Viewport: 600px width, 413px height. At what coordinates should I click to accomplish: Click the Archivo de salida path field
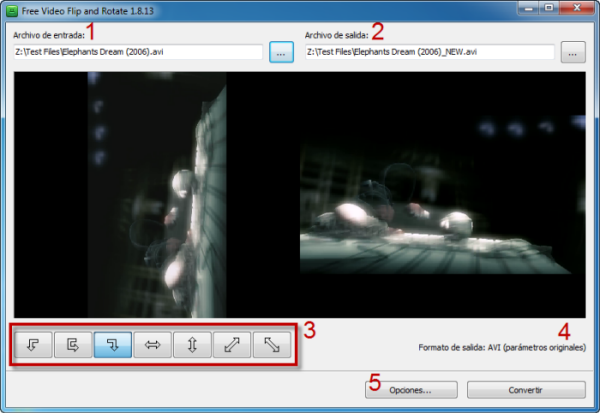tap(428, 52)
